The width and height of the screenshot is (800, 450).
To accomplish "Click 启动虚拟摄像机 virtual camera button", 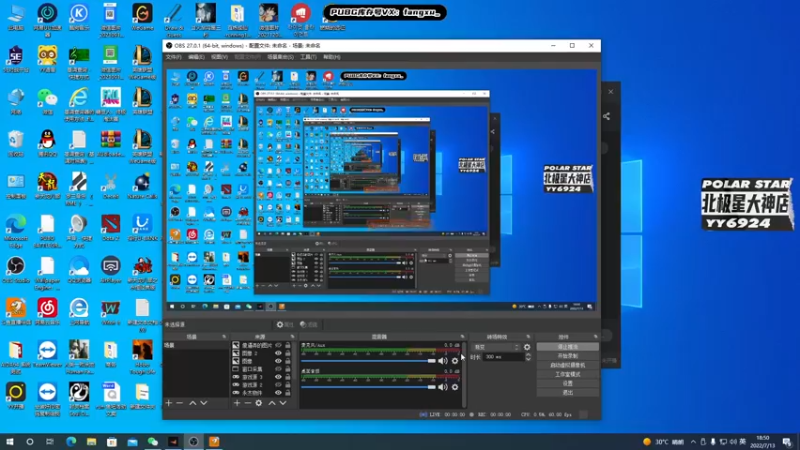I will tap(567, 365).
